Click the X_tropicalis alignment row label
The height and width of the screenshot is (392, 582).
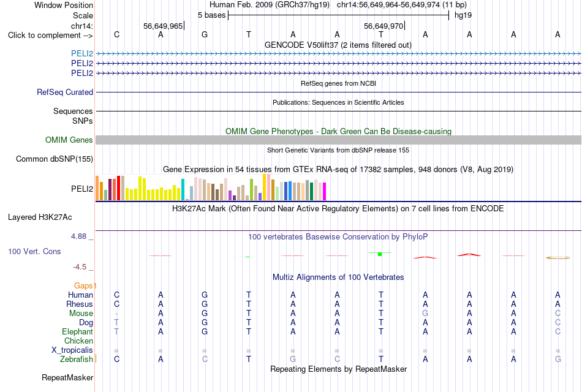tap(72, 350)
